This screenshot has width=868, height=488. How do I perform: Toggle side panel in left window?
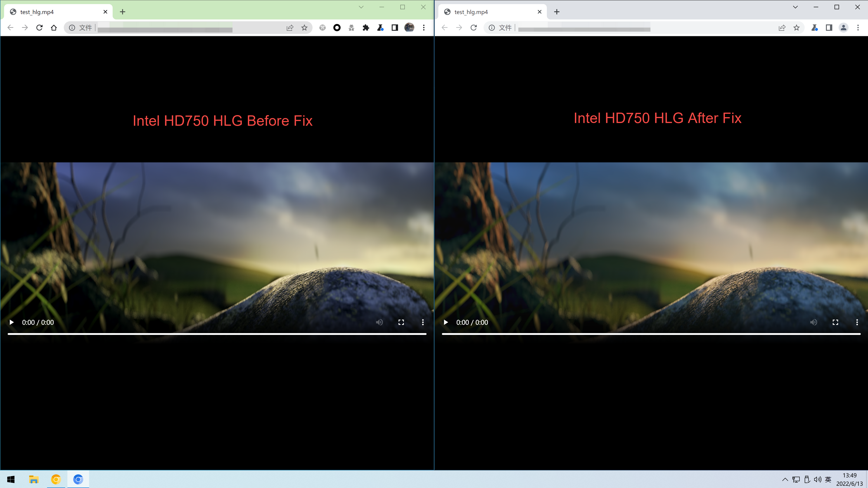tap(395, 28)
